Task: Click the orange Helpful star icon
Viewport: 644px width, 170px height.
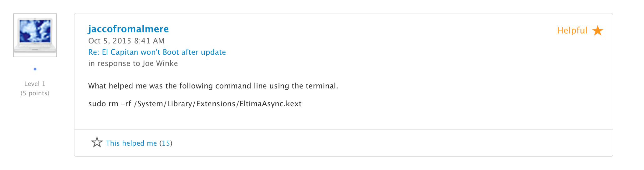Action: [x=598, y=30]
